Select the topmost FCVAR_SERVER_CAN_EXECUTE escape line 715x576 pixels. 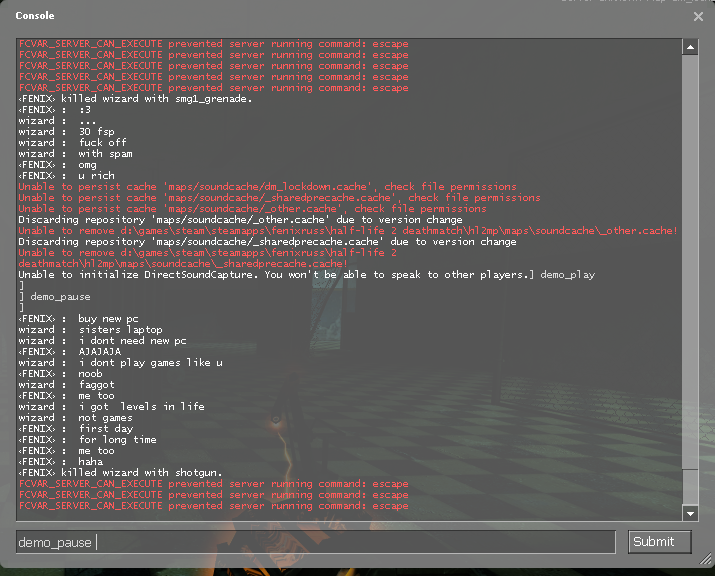[x=213, y=44]
